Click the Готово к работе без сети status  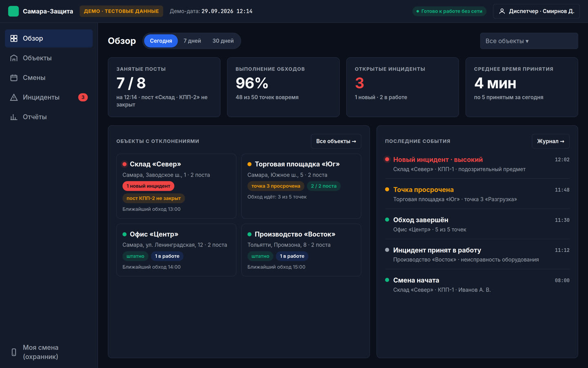pos(449,11)
